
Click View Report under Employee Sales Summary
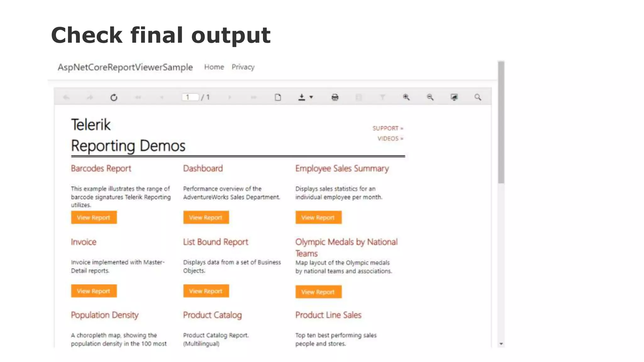pyautogui.click(x=318, y=217)
